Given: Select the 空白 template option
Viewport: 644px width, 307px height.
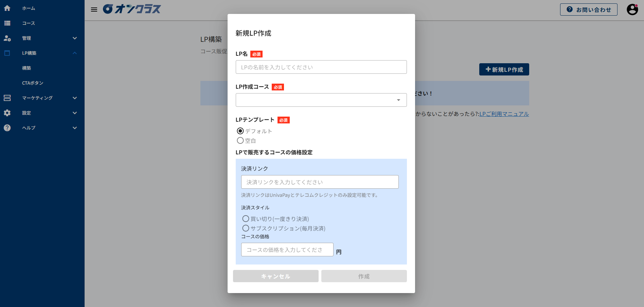Looking at the screenshot, I should coord(240,140).
